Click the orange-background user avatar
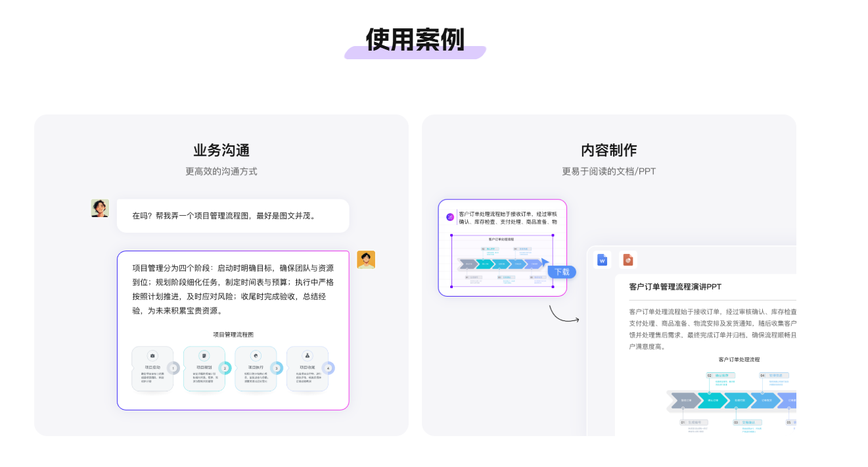Image resolution: width=868 pixels, height=467 pixels. coord(366,260)
